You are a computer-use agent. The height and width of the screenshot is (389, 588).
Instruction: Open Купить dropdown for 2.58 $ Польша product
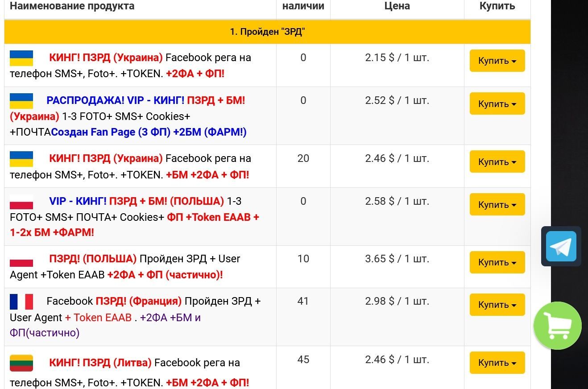pos(497,204)
